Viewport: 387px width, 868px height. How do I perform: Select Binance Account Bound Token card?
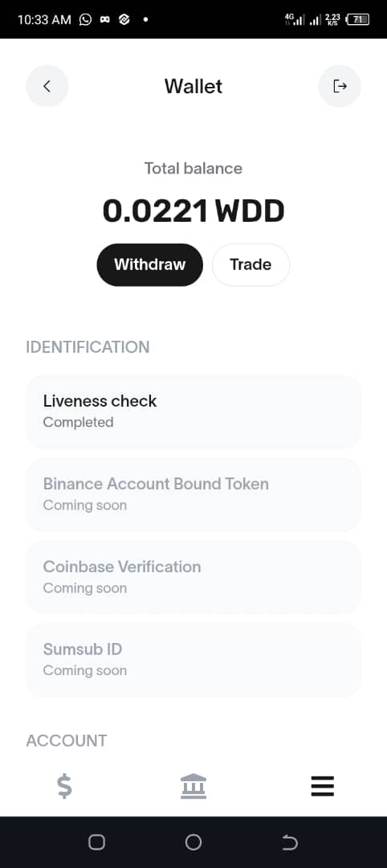193,494
